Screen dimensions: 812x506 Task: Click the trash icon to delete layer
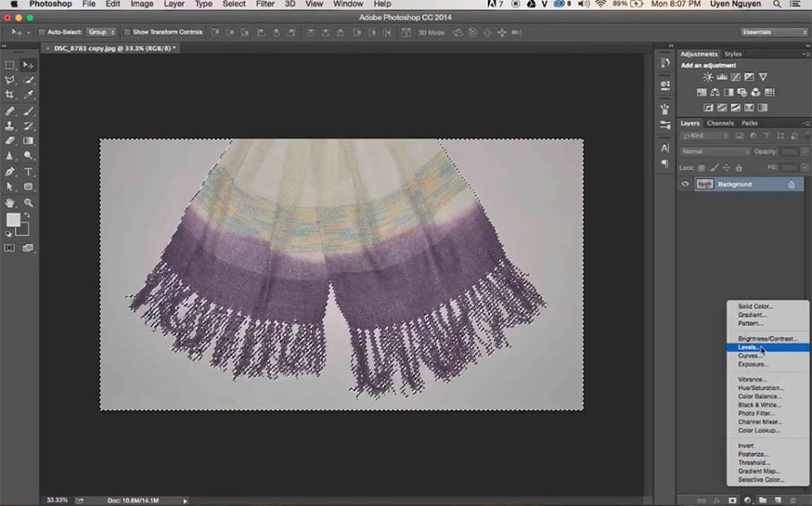pos(793,500)
